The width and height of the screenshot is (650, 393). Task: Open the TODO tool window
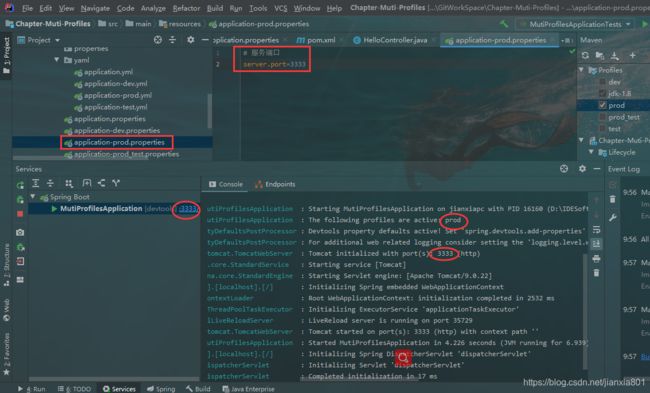74,389
